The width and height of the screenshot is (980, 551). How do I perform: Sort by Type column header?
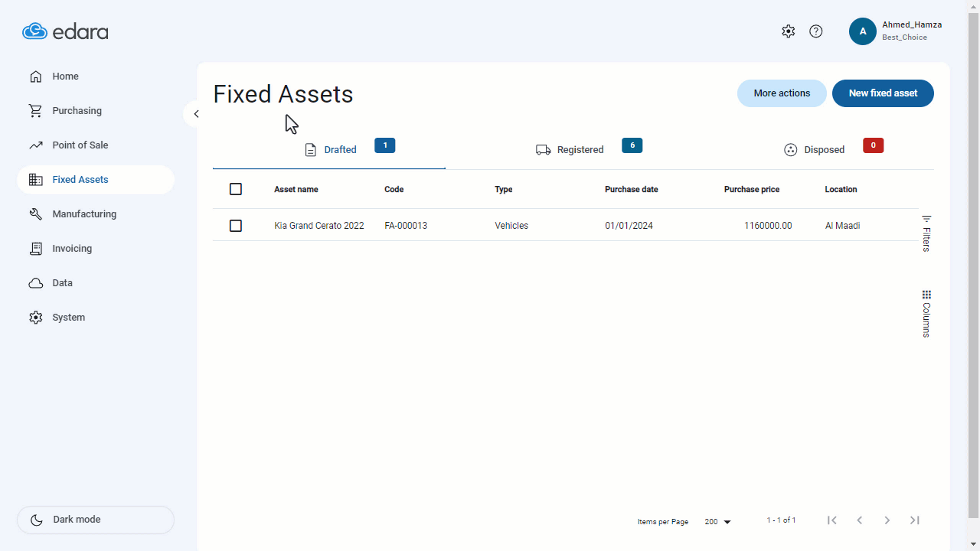tap(504, 189)
